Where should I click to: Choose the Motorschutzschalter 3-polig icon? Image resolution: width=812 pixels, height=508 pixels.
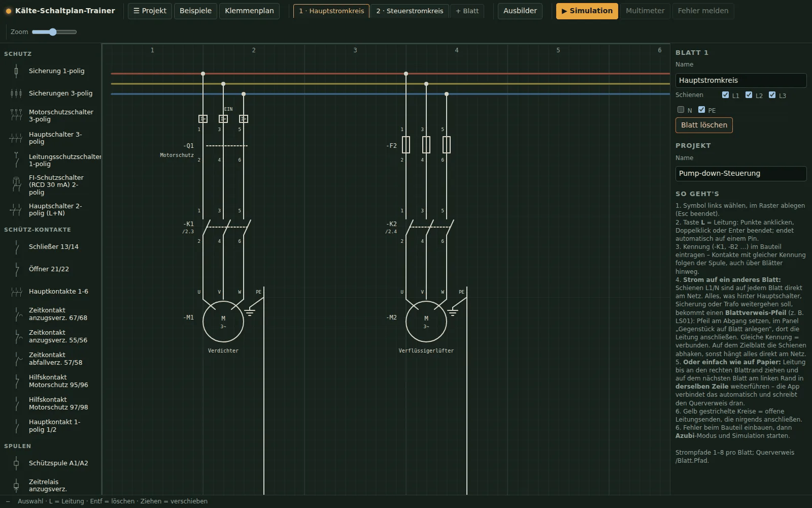16,116
